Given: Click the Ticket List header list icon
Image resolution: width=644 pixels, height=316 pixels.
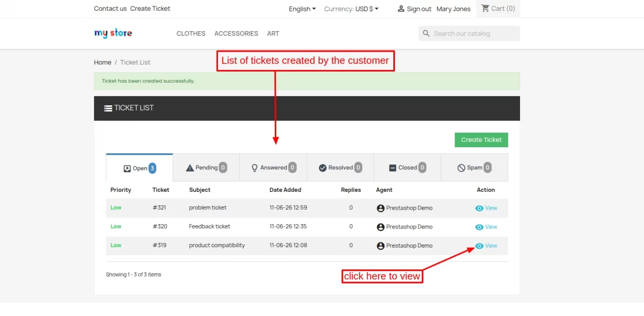Looking at the screenshot, I should [108, 108].
